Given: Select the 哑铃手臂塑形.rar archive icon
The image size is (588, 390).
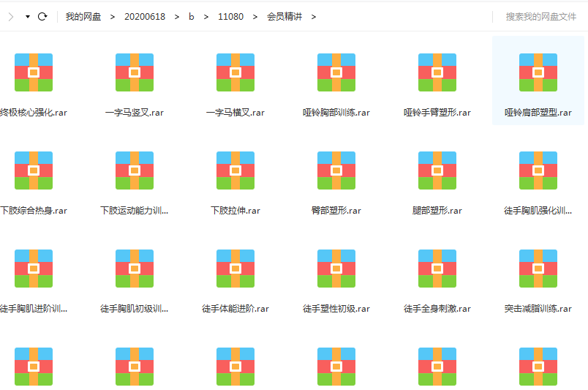Looking at the screenshot, I should click(x=437, y=72).
